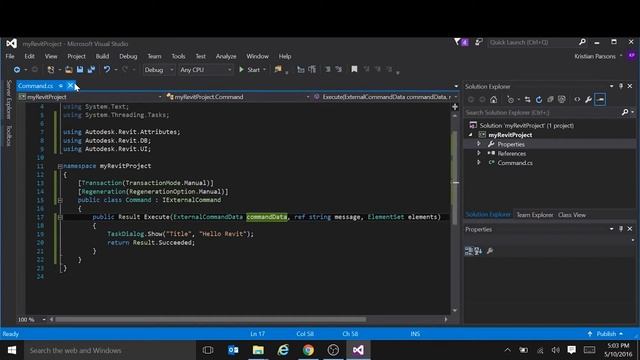Toggle Auto Hide pin on the Properties panel

[621, 229]
